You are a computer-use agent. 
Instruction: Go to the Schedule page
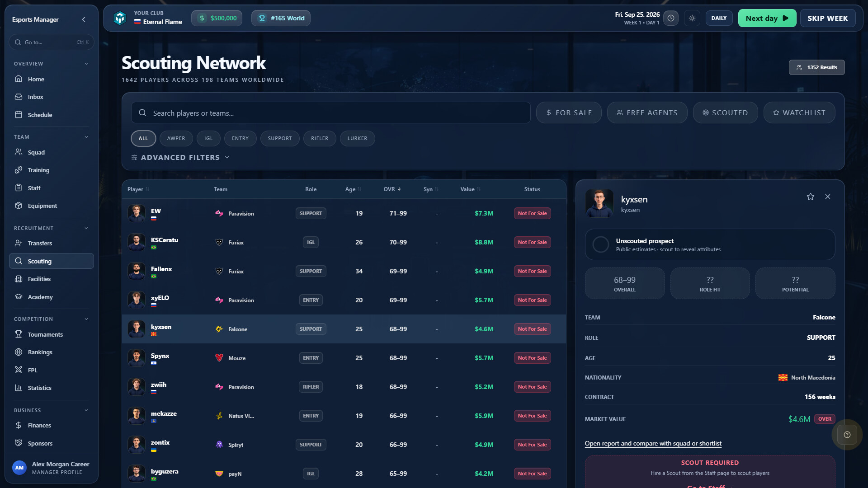coord(51,115)
